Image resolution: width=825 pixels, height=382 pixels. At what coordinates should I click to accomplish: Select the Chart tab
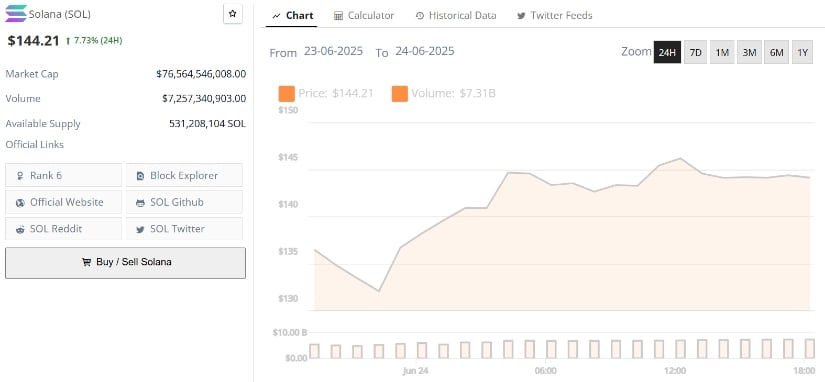[293, 16]
